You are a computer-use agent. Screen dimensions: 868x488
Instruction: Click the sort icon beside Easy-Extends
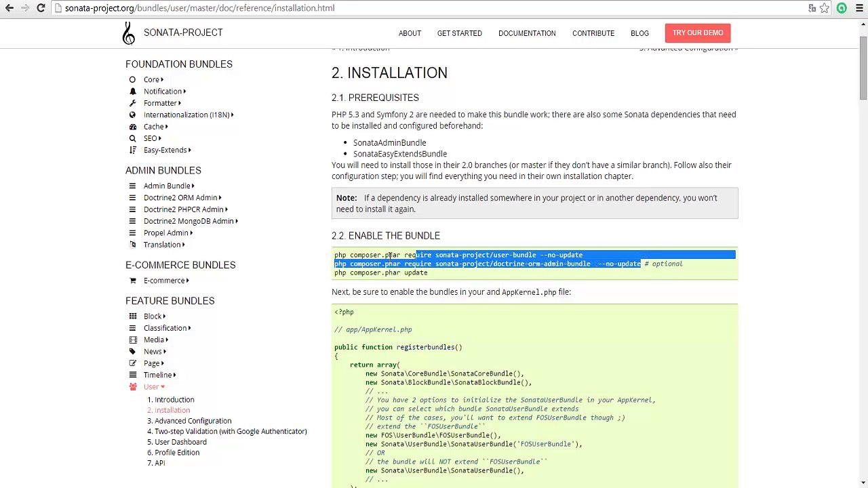coord(132,150)
